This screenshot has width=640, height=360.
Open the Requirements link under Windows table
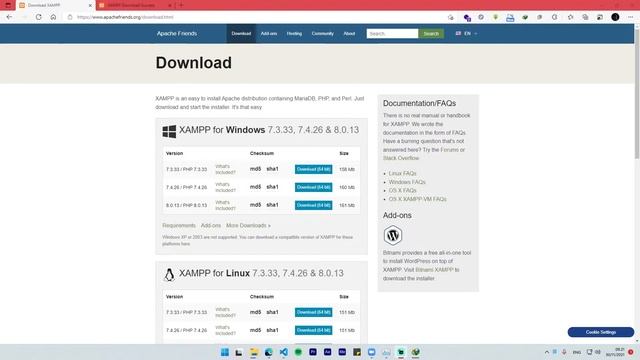(179, 225)
